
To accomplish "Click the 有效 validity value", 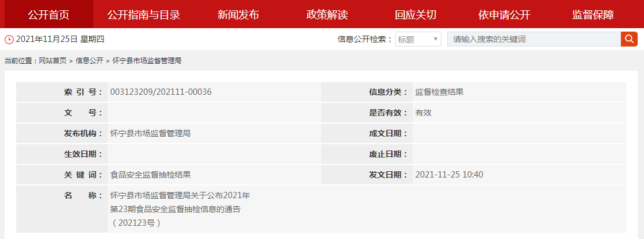I will click(x=424, y=113).
